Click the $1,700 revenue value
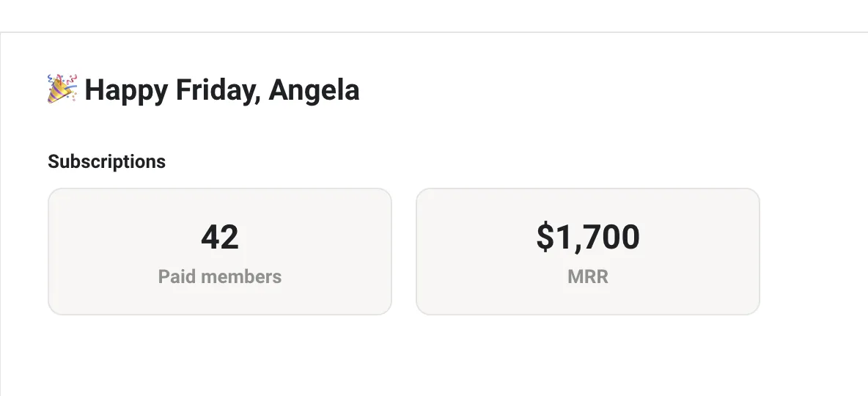Image resolution: width=868 pixels, height=396 pixels. coord(588,237)
